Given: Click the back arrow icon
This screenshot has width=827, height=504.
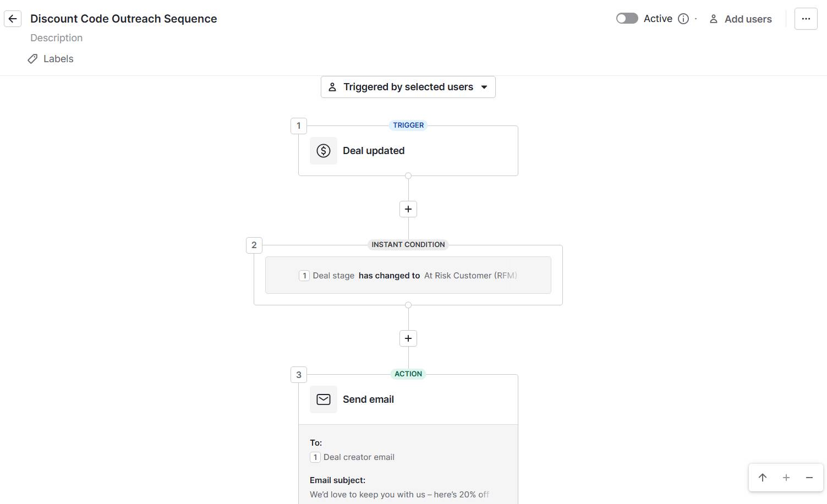Looking at the screenshot, I should (x=13, y=19).
